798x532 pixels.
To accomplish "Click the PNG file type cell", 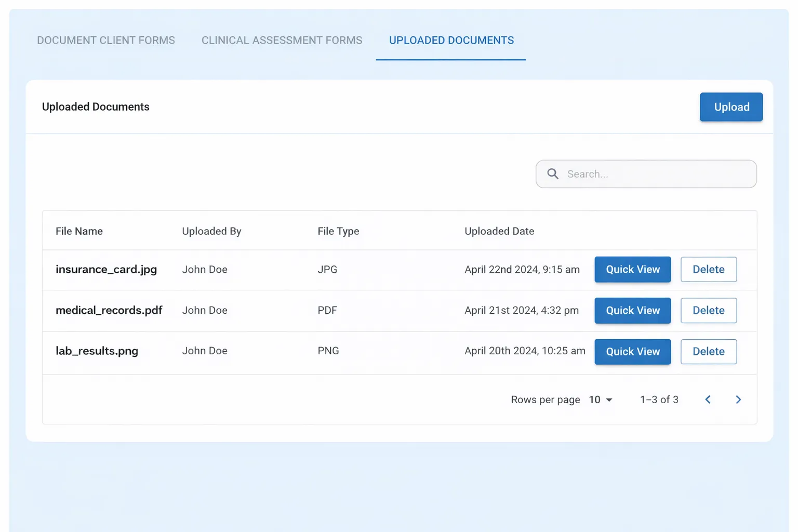I will pos(328,351).
